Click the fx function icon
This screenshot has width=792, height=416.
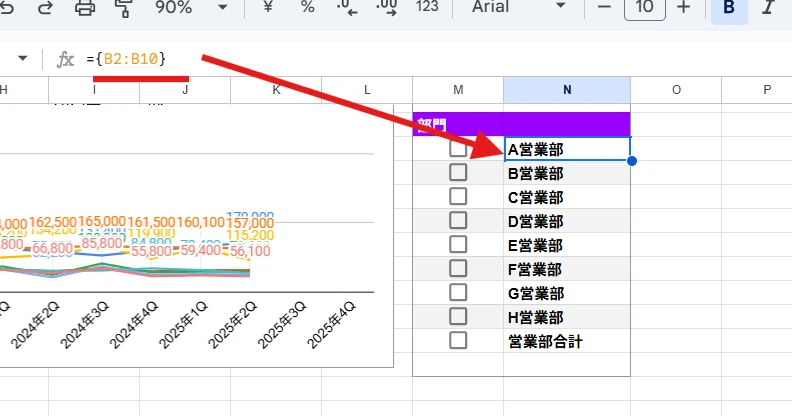point(65,59)
